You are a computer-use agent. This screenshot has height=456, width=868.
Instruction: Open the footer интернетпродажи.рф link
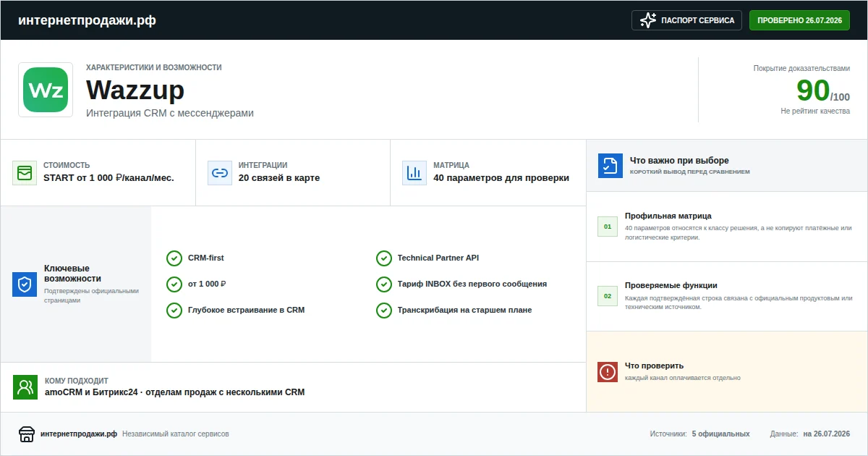79,434
